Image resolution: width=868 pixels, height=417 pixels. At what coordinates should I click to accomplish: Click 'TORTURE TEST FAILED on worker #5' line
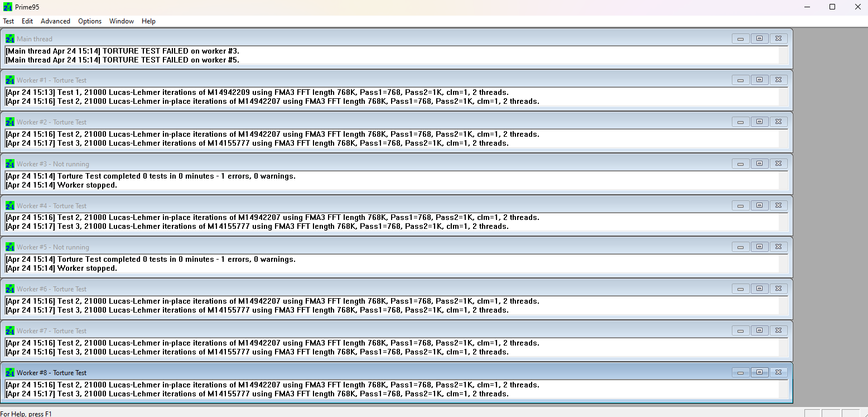coord(123,60)
